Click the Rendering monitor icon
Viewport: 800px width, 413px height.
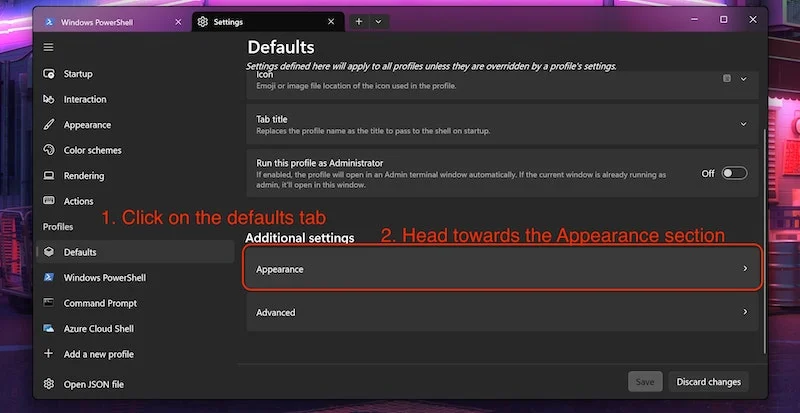(x=49, y=176)
